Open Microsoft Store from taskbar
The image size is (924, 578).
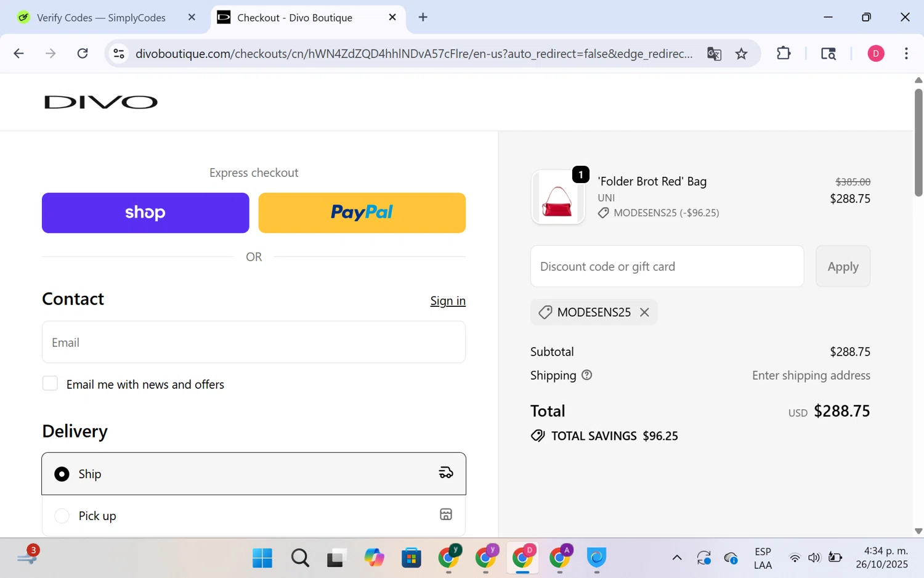[x=411, y=558]
